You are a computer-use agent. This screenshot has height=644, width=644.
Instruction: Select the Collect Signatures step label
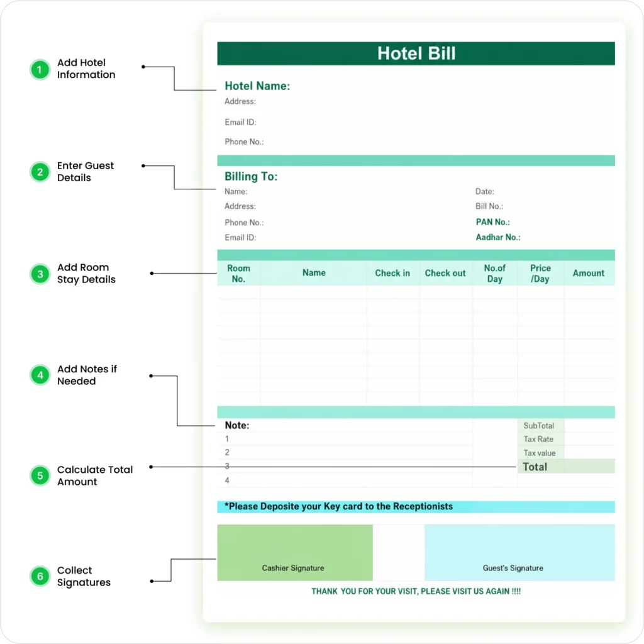point(84,576)
